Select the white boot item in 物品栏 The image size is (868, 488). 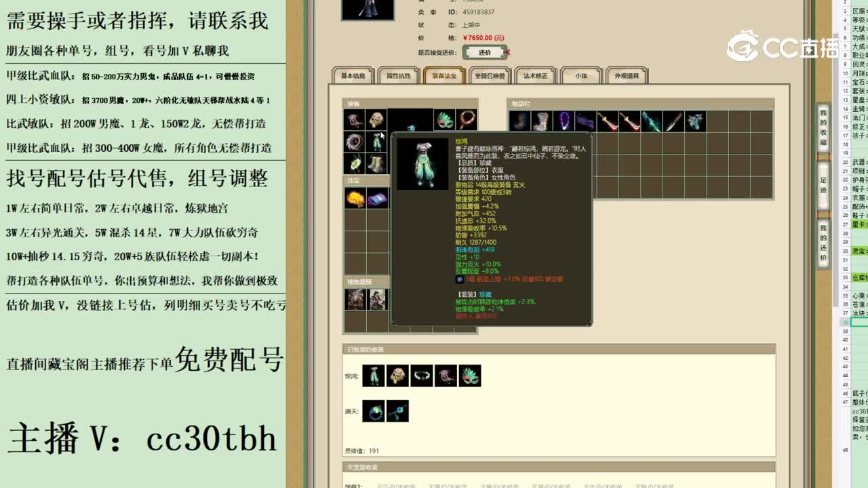[542, 121]
